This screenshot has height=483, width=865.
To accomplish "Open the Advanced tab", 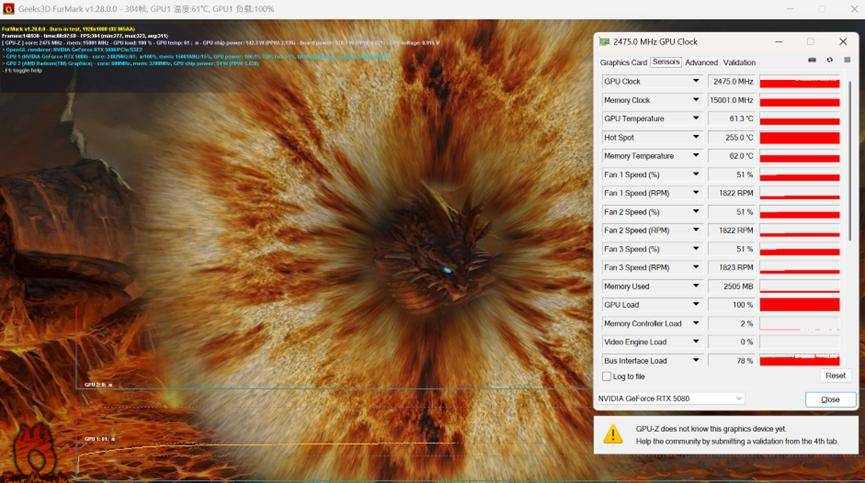I will [701, 62].
